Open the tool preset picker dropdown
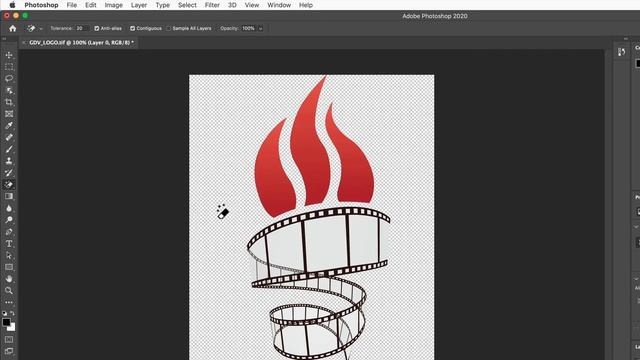 41,29
